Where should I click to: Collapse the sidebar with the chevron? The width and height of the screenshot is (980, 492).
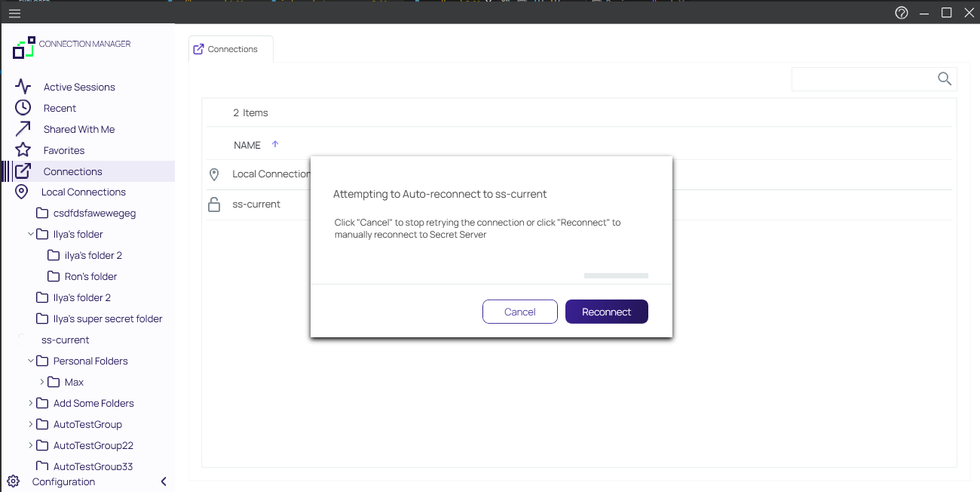tap(164, 481)
